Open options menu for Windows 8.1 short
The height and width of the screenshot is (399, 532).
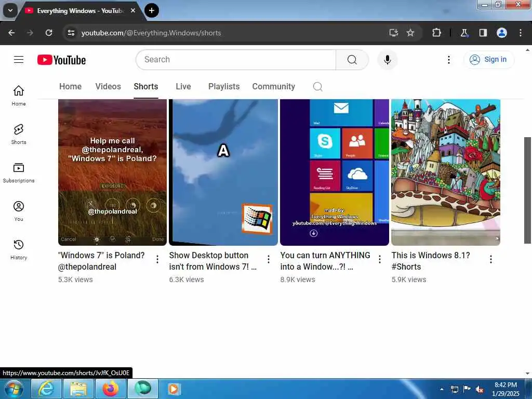[x=491, y=259]
